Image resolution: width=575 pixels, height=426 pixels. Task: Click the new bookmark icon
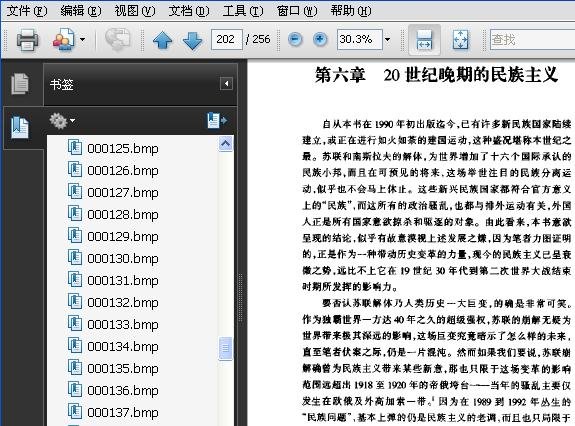pyautogui.click(x=217, y=120)
